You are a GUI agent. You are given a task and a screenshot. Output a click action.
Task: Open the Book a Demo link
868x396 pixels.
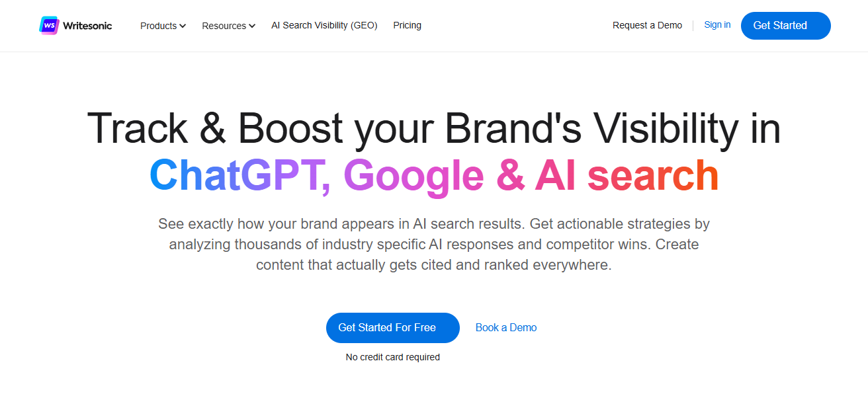pos(506,327)
